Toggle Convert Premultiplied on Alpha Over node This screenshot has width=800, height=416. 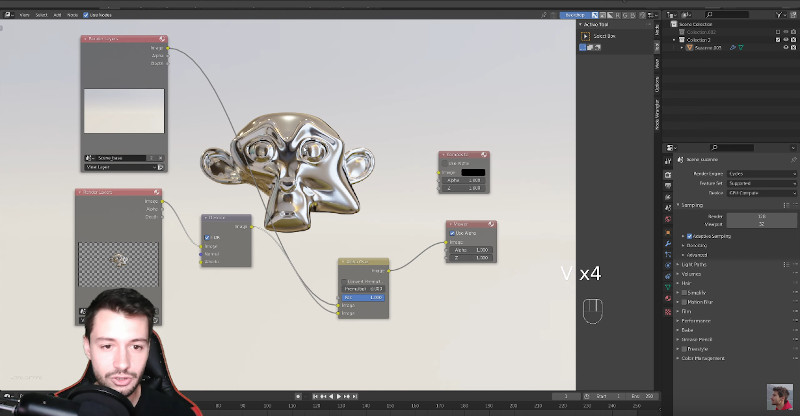(x=343, y=282)
